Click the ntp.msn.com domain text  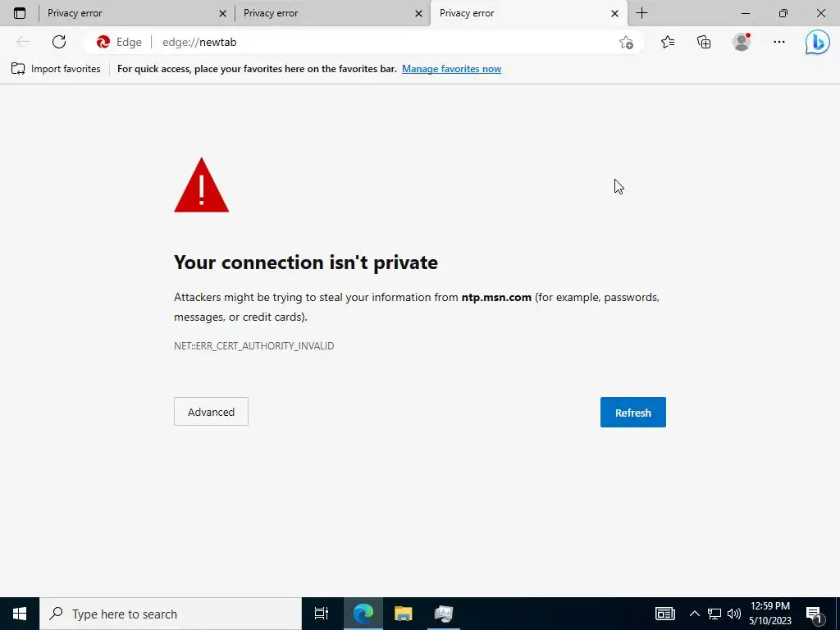pos(496,297)
